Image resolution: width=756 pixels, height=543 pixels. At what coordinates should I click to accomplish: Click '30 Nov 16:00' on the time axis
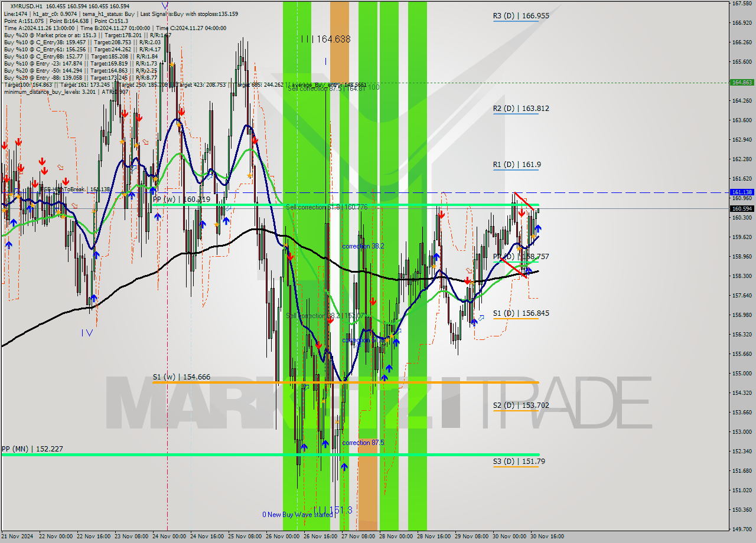[548, 537]
